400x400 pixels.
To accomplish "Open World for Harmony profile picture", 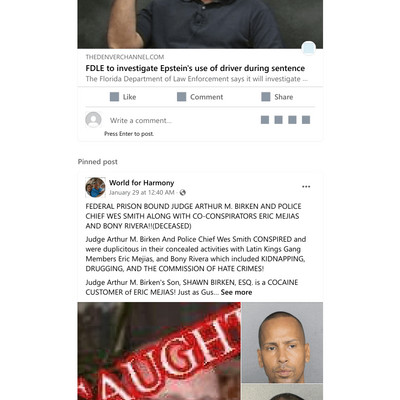I will (95, 187).
